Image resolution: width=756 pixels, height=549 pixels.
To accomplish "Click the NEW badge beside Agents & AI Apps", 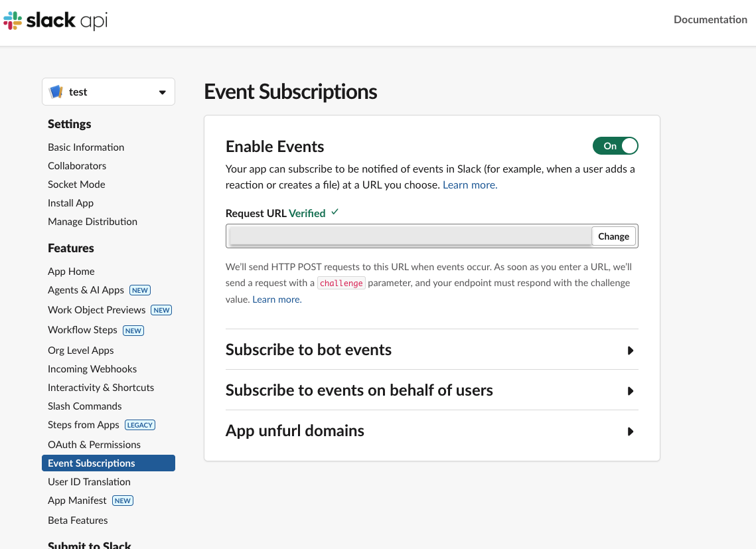I will (140, 290).
